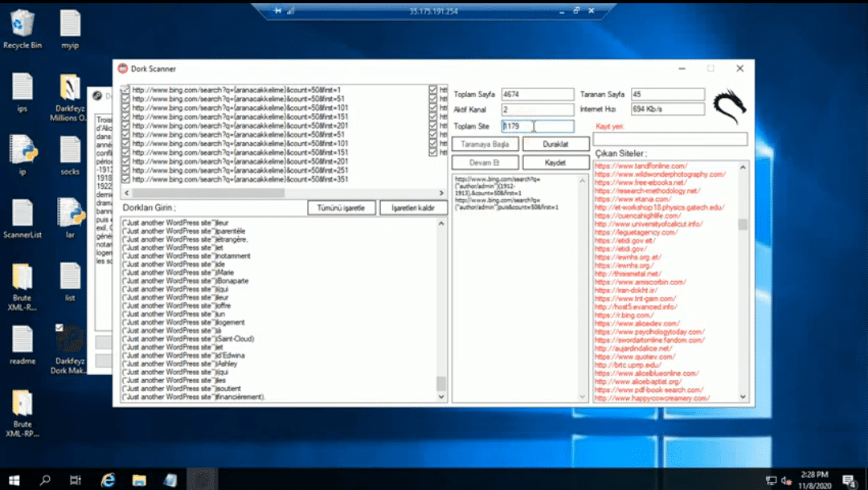Click the Kayıt yeri input field
868x490 pixels.
(x=670, y=139)
